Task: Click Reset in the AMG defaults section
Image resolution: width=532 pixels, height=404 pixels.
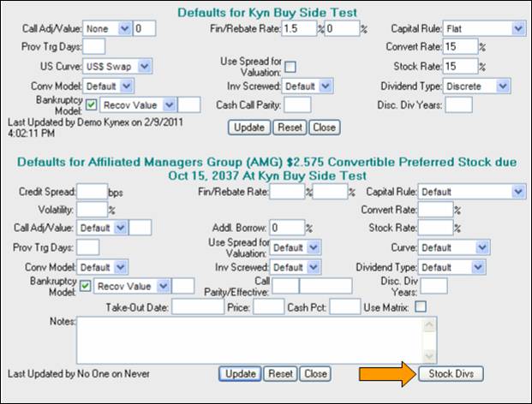Action: click(x=280, y=373)
